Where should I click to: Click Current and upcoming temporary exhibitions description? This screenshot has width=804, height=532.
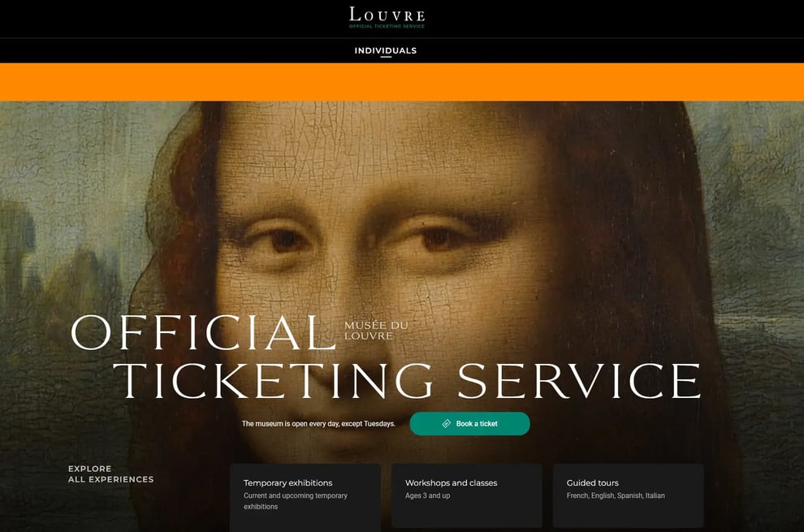[x=296, y=501]
